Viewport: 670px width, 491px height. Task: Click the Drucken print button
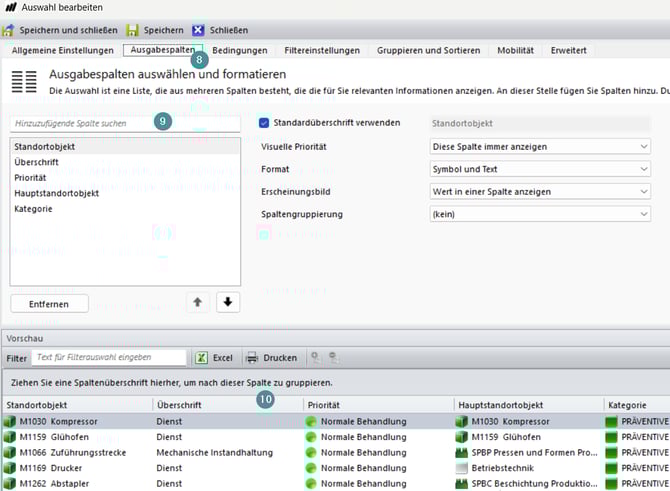coord(271,358)
